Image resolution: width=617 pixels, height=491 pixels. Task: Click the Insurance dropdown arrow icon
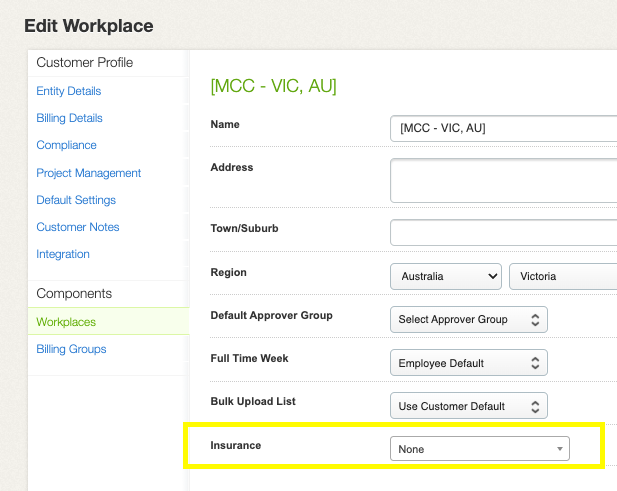tap(560, 449)
